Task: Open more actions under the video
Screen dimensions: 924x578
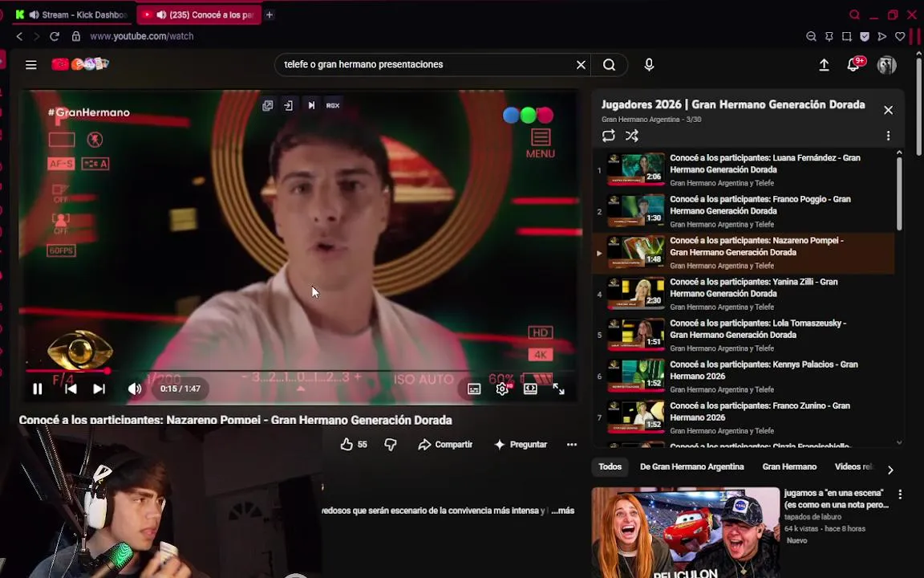Action: (x=572, y=445)
